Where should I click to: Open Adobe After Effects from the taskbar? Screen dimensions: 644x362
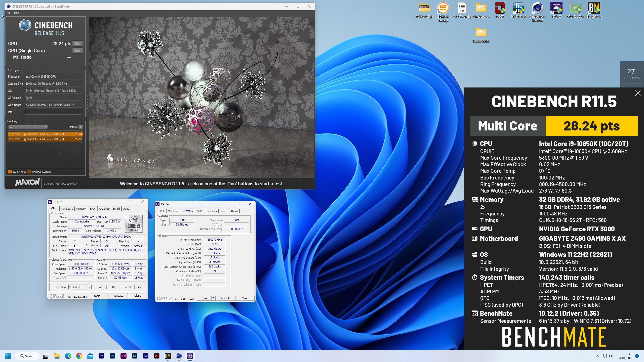pos(145,356)
